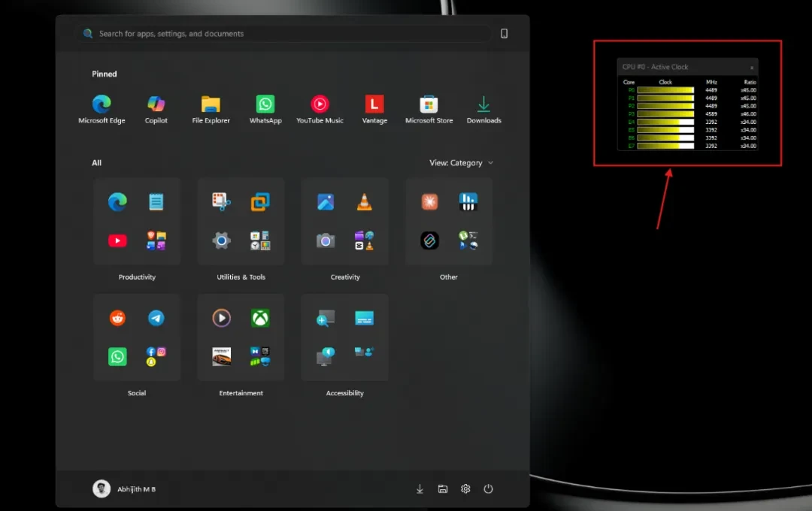This screenshot has height=511, width=812.
Task: Open Snipping Tool in Utilities & Tools
Action: click(x=221, y=201)
